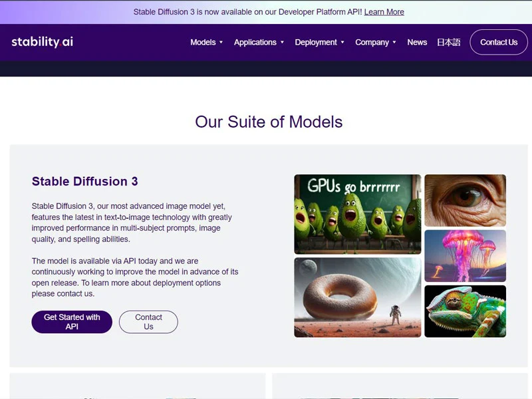Image resolution: width=532 pixels, height=399 pixels.
Task: Select the Stable Diffusion 3 heading
Action: point(85,181)
